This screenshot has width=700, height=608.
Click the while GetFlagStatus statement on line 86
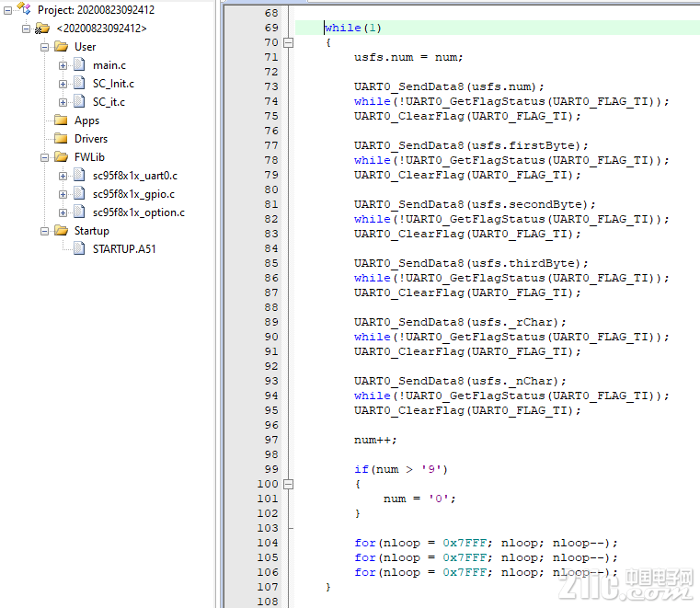[511, 278]
